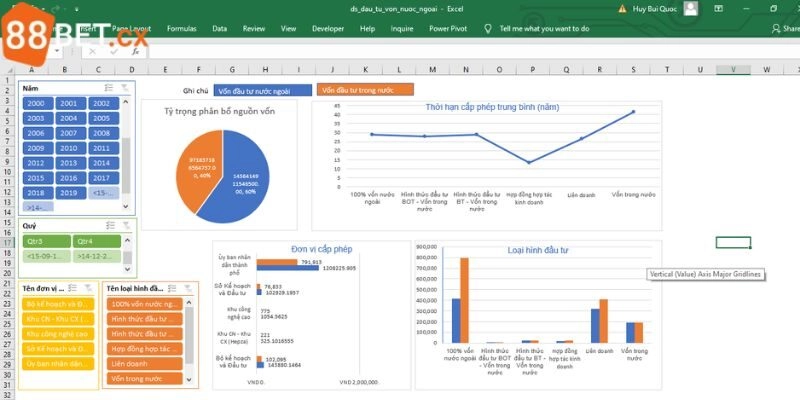
Task: Toggle multi-select in the Quý slicer
Action: (108, 226)
